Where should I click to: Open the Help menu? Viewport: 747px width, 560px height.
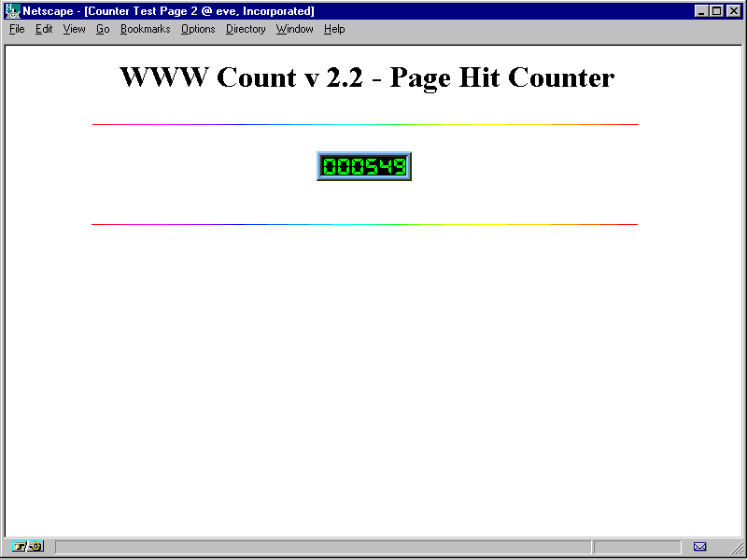pos(334,29)
